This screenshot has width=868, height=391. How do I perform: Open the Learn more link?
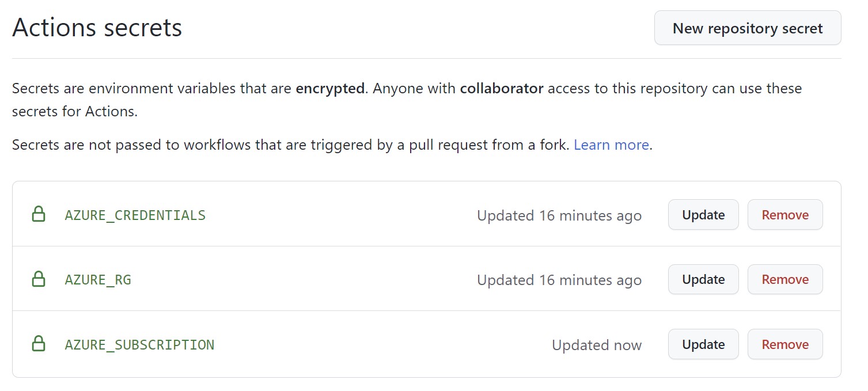(611, 145)
